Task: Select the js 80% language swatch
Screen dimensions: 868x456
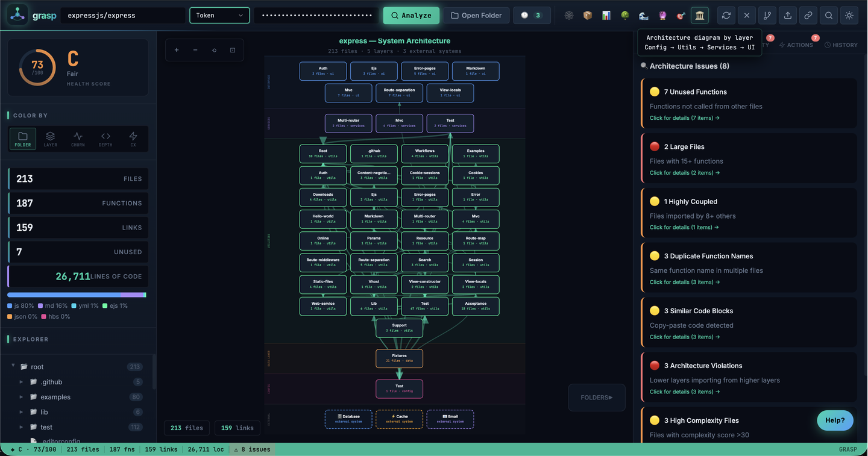Action: point(19,305)
